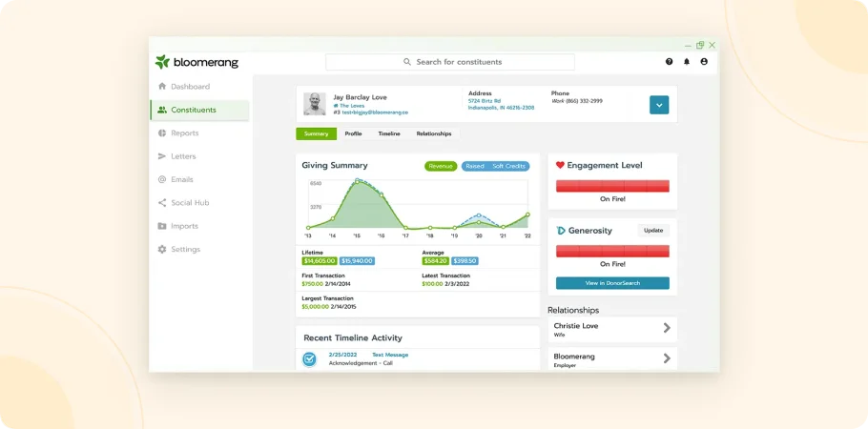Click the Generosity DonorSearch logo icon
868x429 pixels.
[561, 231]
